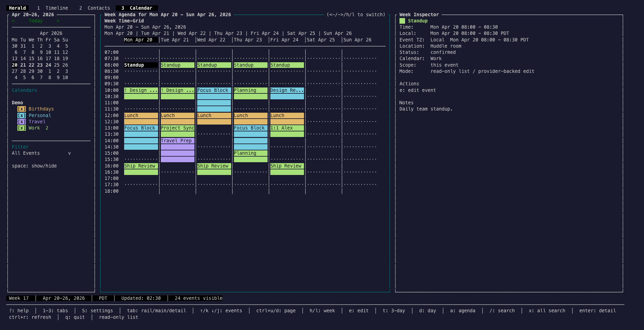Select Friday's Ship Review event
This screenshot has width=644, height=330.
[x=287, y=169]
